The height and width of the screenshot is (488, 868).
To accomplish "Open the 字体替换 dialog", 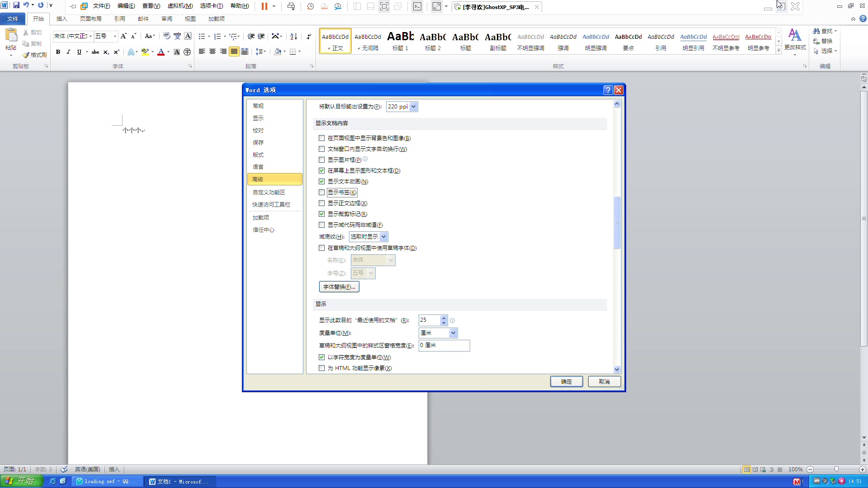I will point(339,286).
